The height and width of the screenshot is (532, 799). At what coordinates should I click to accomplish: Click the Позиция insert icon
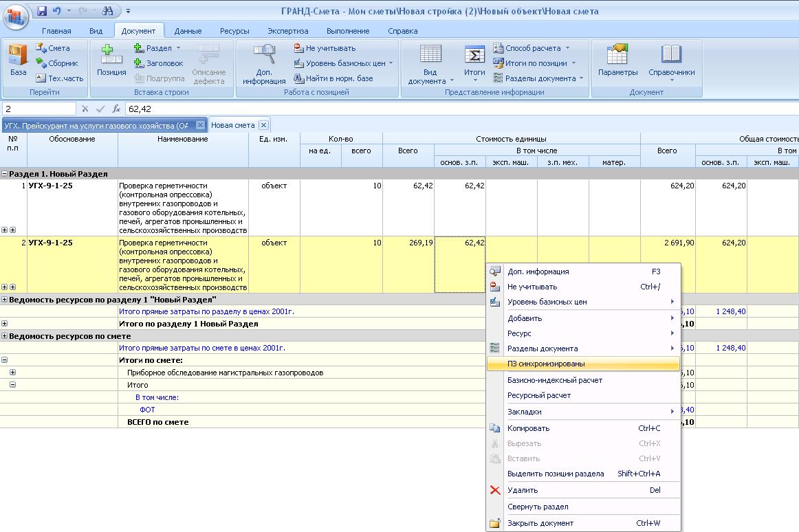(111, 60)
